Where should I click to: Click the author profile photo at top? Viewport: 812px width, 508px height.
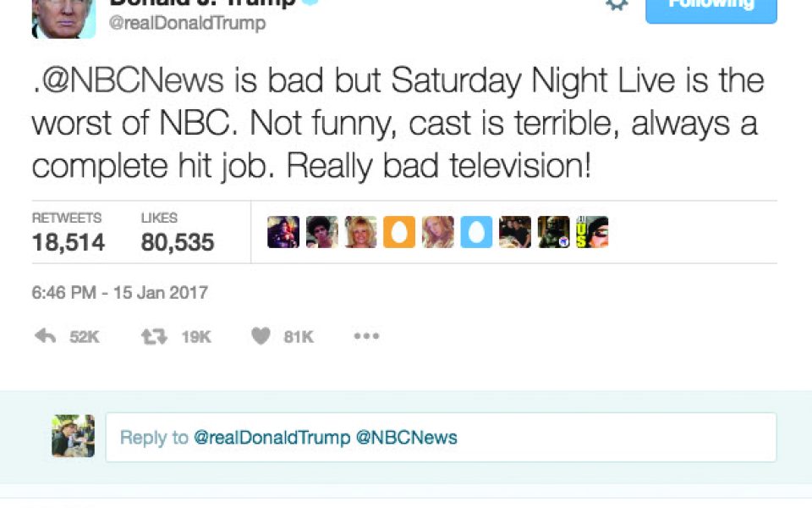(x=63, y=19)
